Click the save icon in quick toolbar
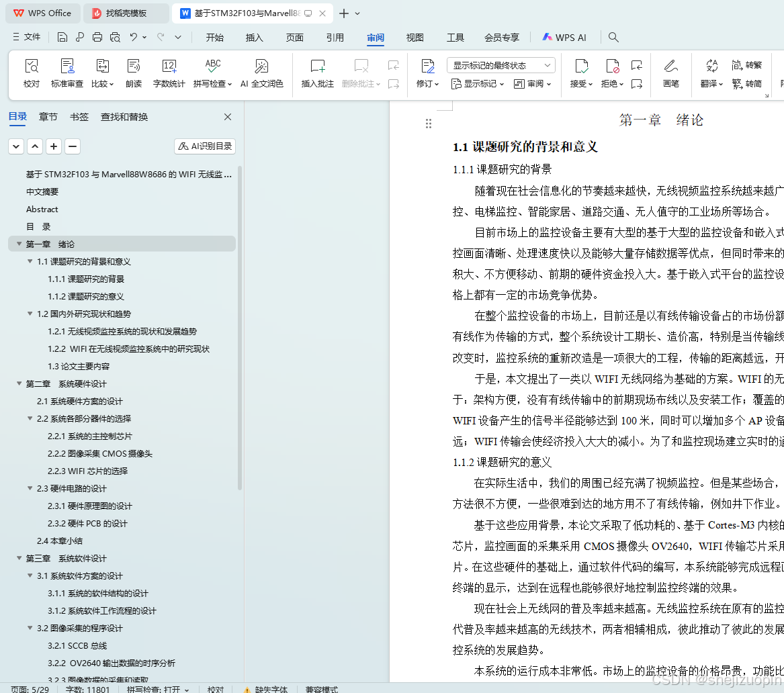784x693 pixels. pos(62,38)
